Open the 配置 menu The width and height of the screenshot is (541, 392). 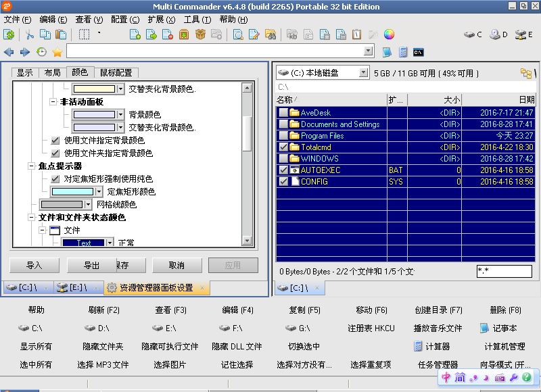click(125, 20)
